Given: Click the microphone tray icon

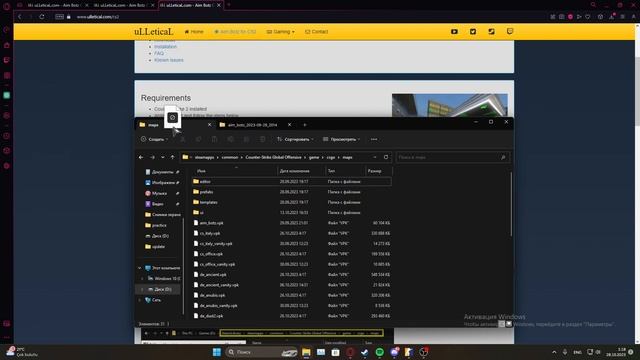Looking at the screenshot, I should [565, 352].
